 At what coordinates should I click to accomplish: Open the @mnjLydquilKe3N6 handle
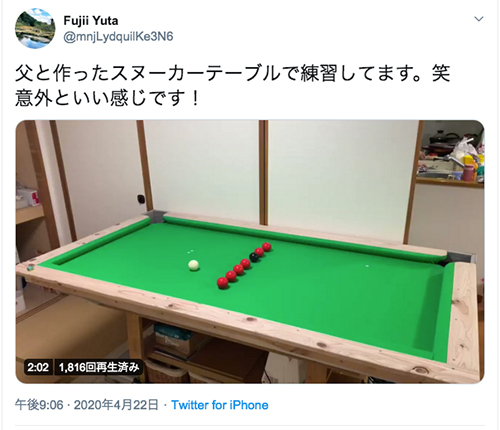pyautogui.click(x=118, y=36)
